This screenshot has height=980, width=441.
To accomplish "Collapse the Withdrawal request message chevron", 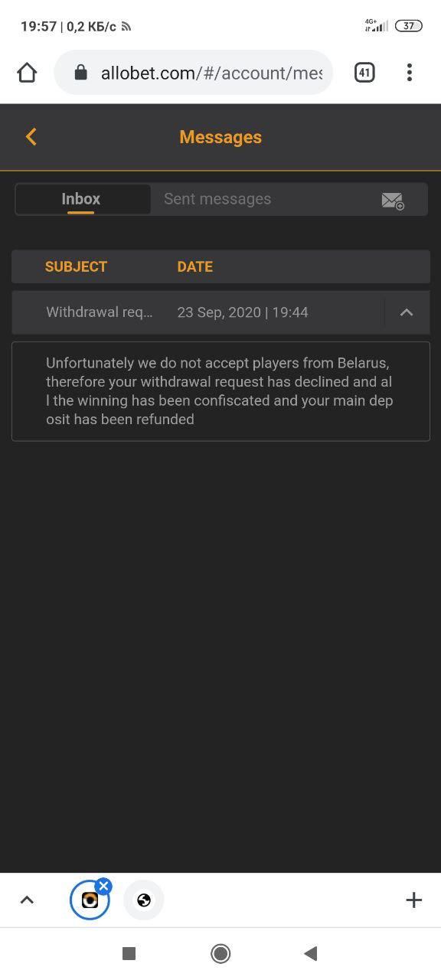I will 407,312.
